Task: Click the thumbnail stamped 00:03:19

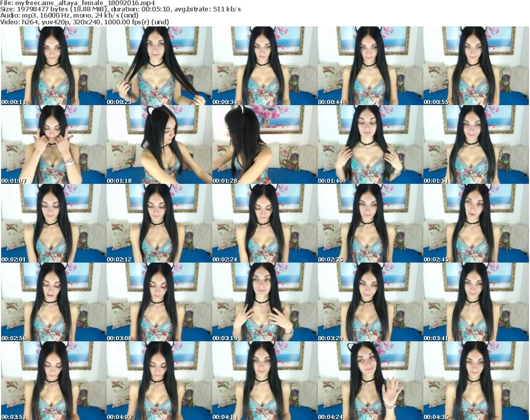Action: coord(264,302)
